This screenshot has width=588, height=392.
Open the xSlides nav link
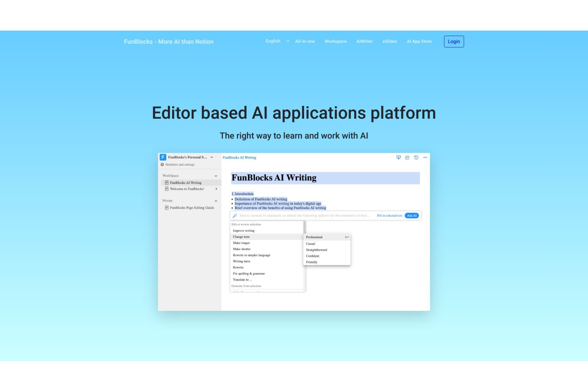[x=390, y=41]
